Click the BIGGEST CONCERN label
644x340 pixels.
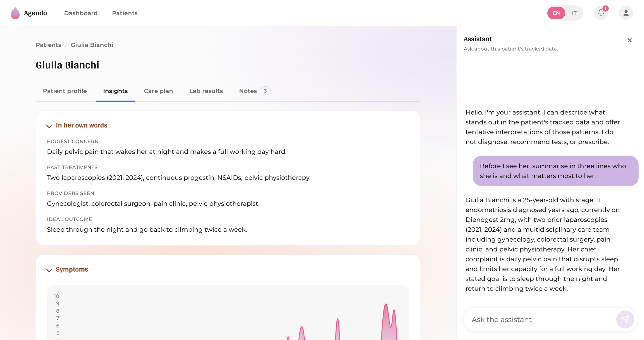[x=73, y=141]
